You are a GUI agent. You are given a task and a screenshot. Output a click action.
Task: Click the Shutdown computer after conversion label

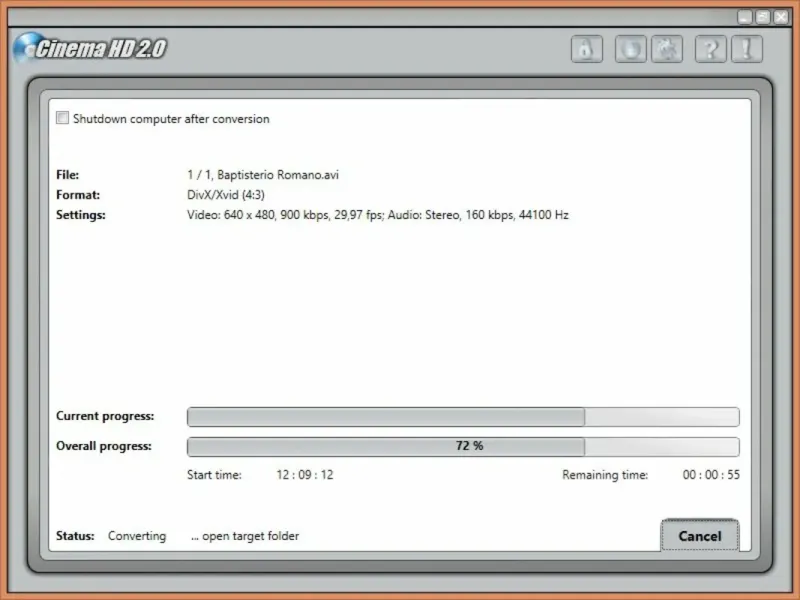click(x=171, y=119)
